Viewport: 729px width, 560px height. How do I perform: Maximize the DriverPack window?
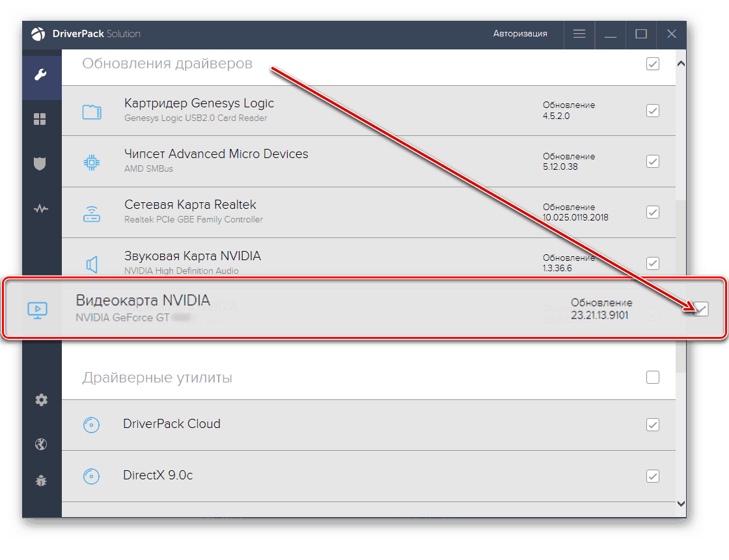tap(641, 34)
